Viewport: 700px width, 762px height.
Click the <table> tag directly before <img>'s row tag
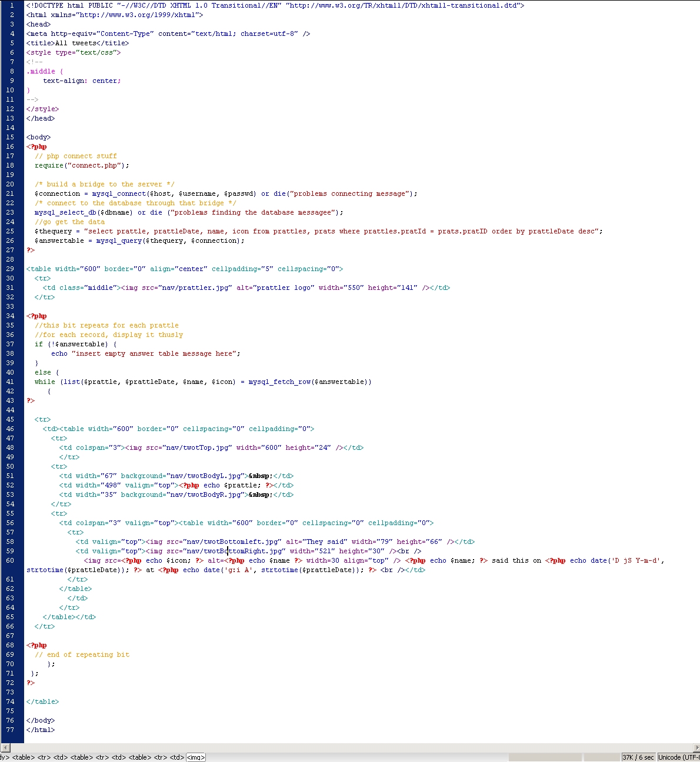tap(140, 757)
